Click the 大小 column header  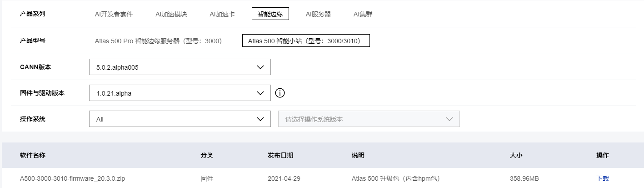pyautogui.click(x=516, y=155)
